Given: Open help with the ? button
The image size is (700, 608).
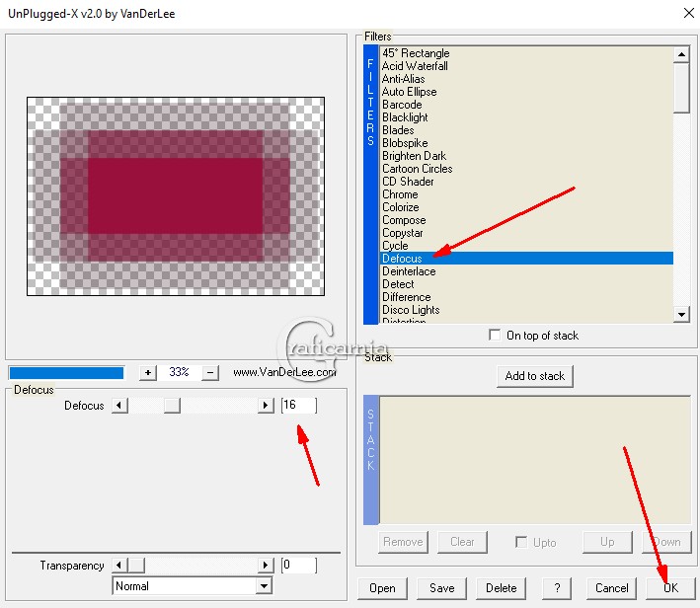Looking at the screenshot, I should (557, 588).
